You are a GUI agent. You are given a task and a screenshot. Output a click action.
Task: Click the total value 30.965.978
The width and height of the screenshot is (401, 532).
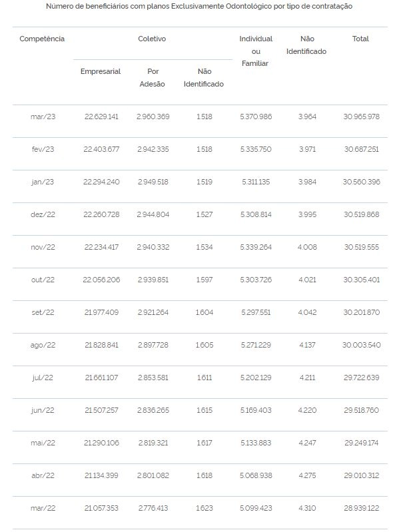point(361,117)
